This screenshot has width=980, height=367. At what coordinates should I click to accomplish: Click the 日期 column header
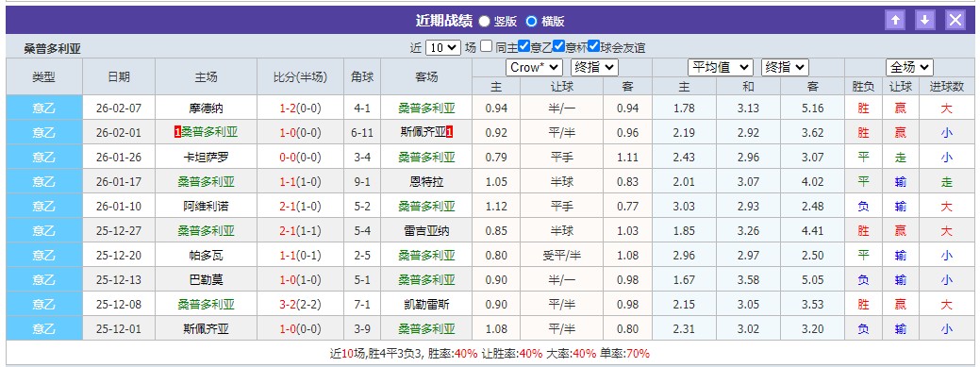(x=119, y=77)
